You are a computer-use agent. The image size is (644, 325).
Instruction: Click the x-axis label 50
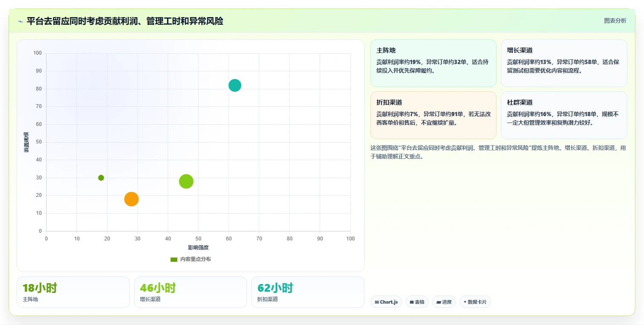point(198,239)
